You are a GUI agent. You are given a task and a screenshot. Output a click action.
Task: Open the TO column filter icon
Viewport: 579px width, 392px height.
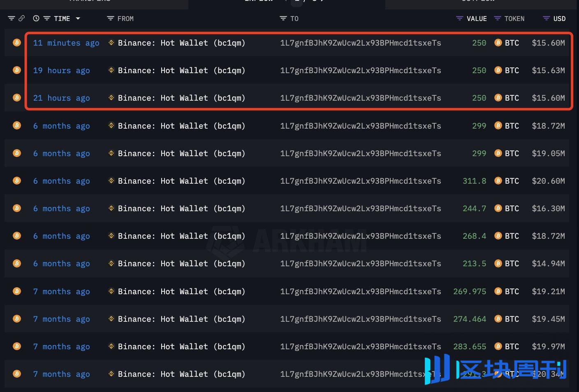(x=283, y=18)
